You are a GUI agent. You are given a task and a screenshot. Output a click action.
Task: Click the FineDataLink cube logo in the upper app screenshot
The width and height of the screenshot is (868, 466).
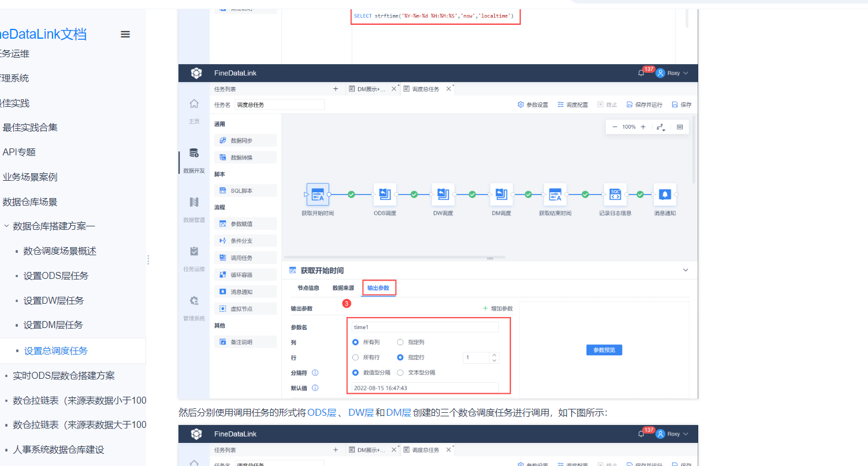[x=196, y=73]
